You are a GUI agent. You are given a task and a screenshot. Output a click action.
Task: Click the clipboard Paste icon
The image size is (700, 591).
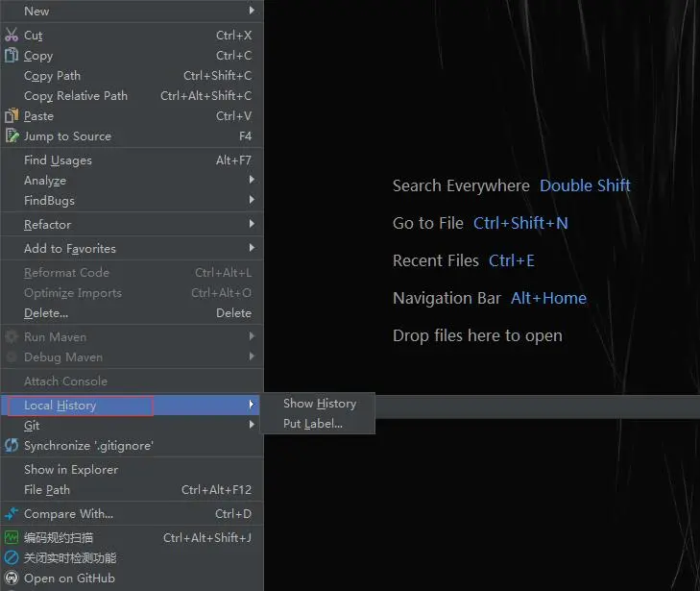pyautogui.click(x=12, y=116)
